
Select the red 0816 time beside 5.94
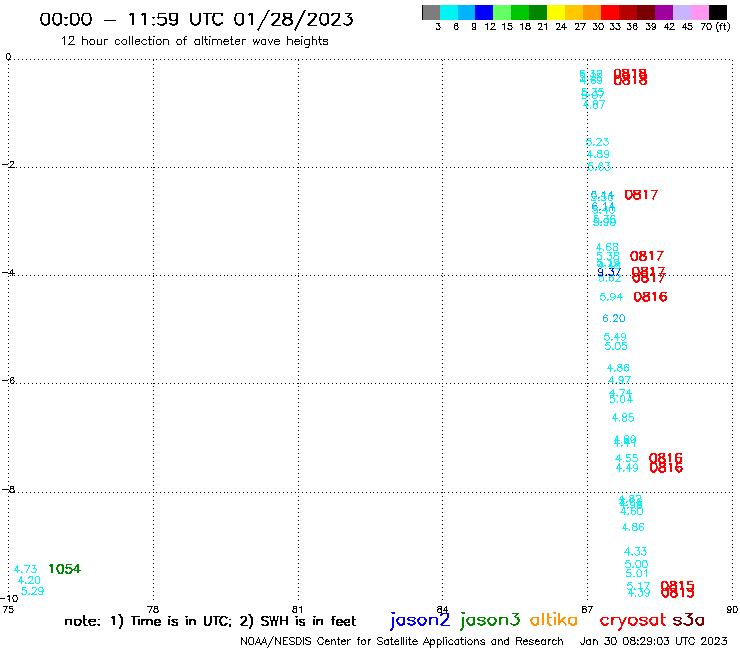click(x=650, y=297)
